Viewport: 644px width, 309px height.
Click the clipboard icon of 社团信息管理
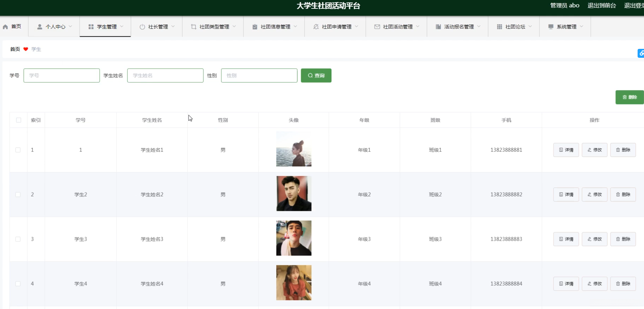255,27
